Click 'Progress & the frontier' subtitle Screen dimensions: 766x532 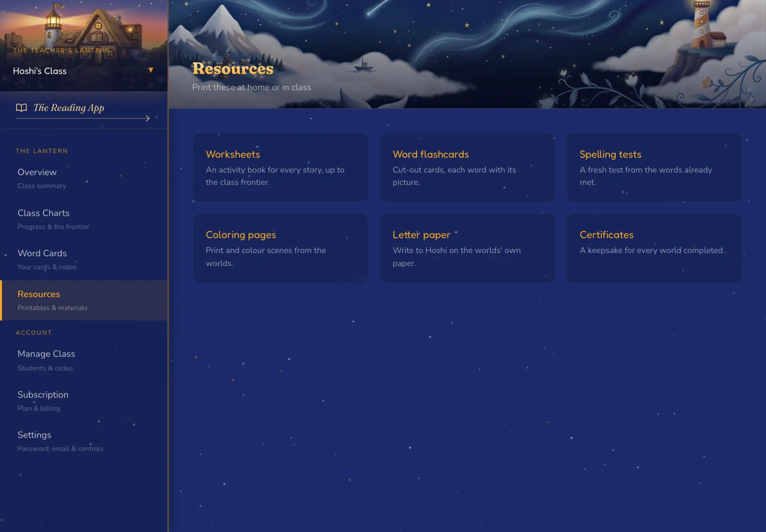(53, 226)
